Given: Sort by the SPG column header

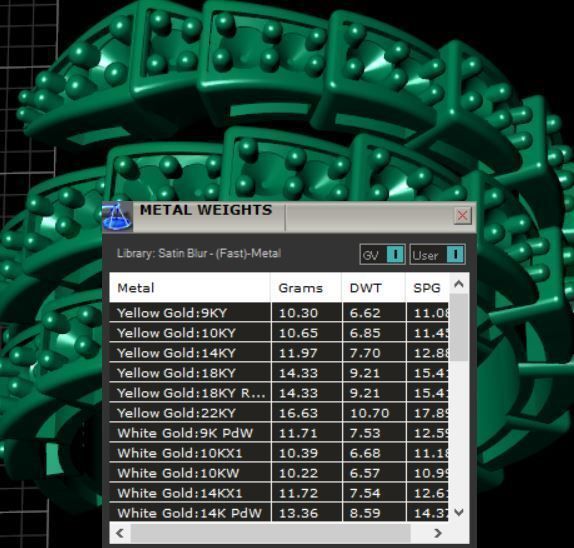Looking at the screenshot, I should [x=427, y=288].
